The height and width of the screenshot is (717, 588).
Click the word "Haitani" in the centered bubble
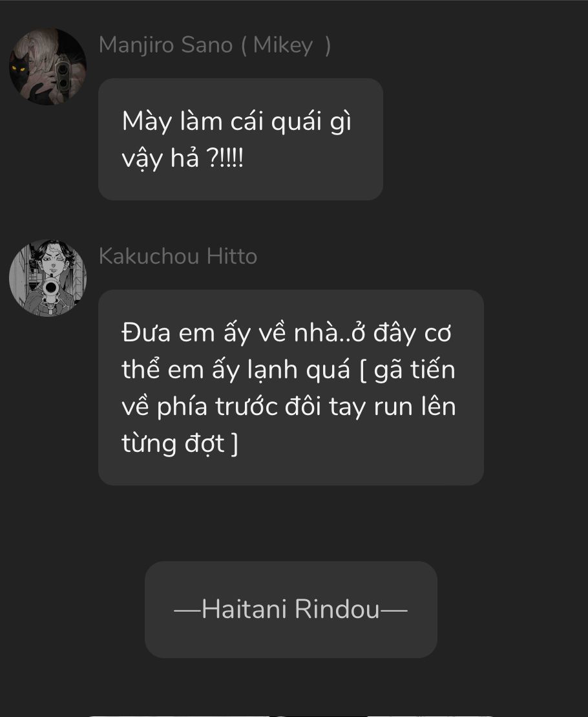244,609
